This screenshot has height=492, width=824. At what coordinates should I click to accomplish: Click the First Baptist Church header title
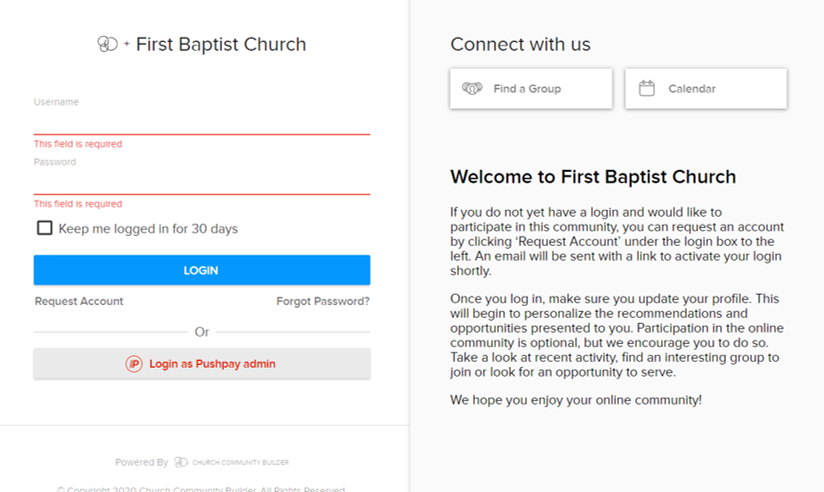[x=221, y=44]
